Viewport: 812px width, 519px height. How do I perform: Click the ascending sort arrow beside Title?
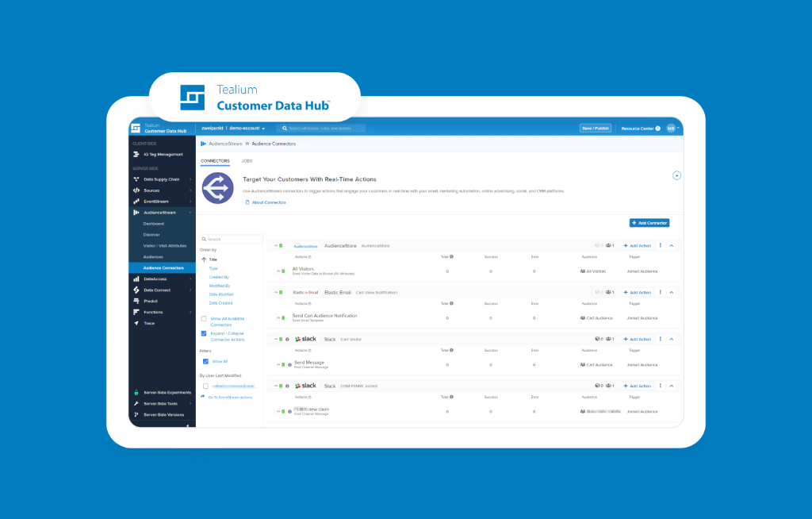[204, 259]
